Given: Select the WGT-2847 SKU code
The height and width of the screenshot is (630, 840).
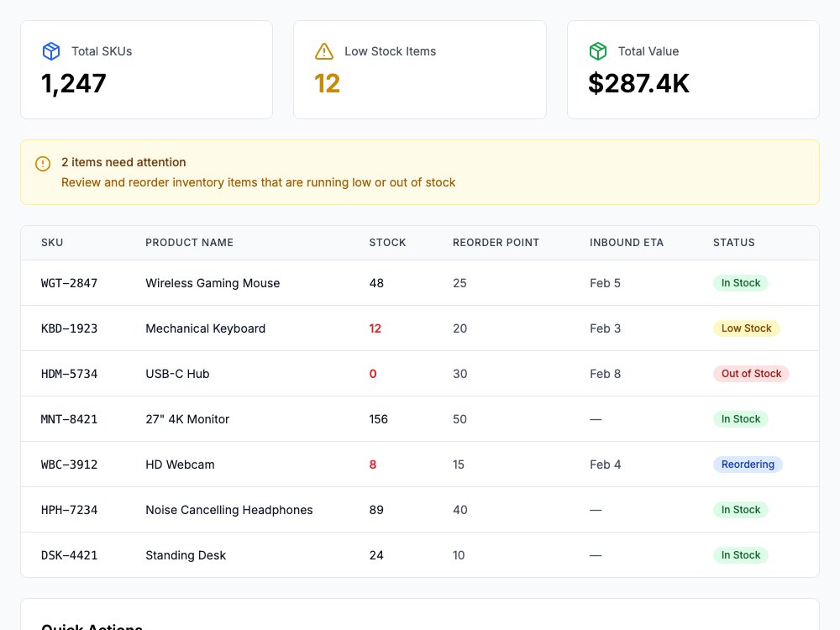Looking at the screenshot, I should click(69, 283).
